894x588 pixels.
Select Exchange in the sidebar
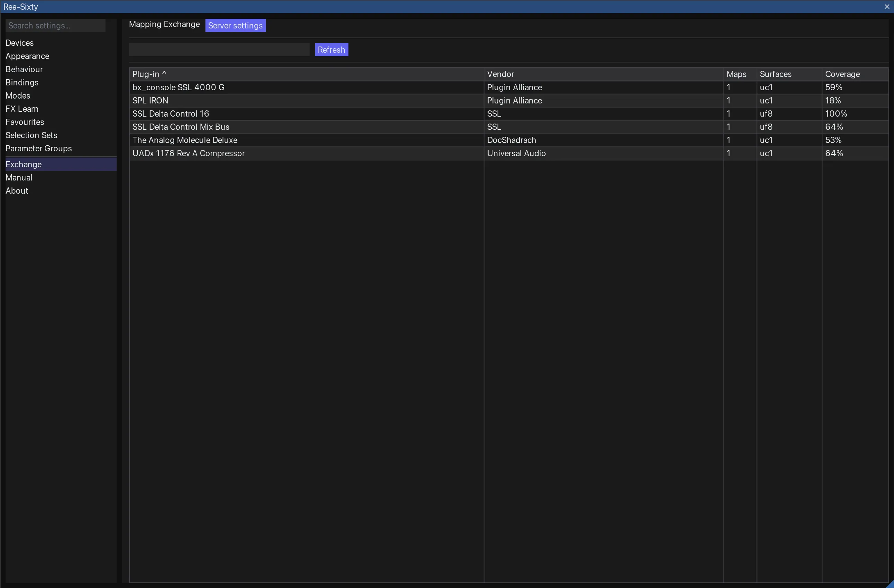(x=61, y=164)
